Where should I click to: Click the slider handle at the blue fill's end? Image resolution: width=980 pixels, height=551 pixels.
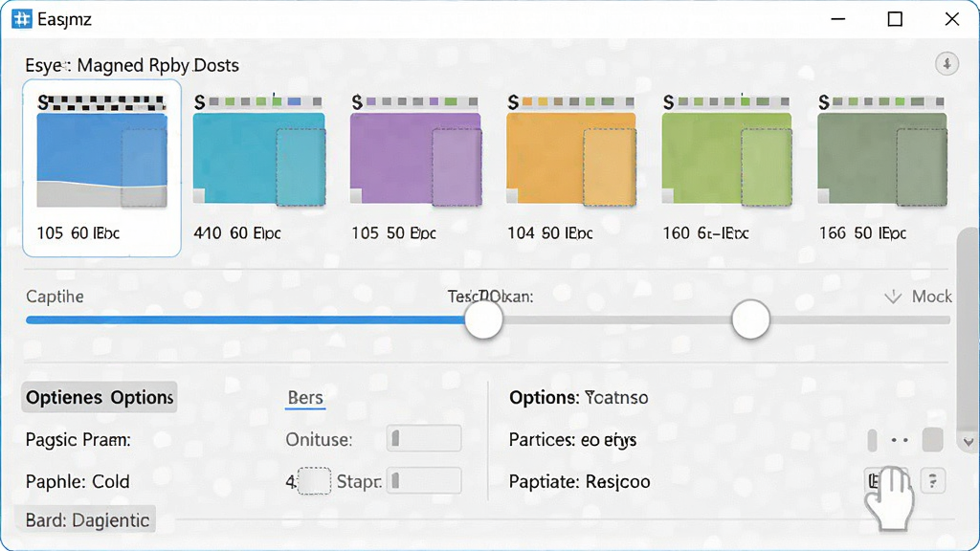point(483,320)
